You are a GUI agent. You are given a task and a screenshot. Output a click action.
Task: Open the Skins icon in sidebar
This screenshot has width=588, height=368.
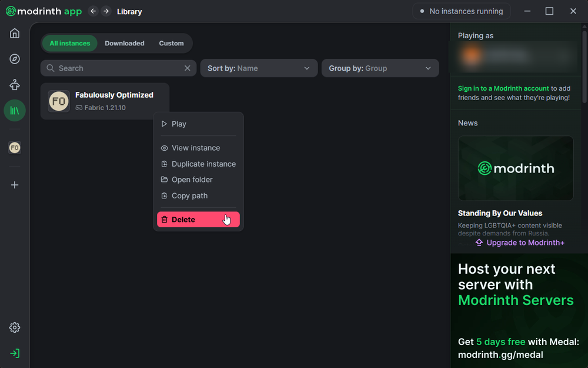click(x=15, y=85)
